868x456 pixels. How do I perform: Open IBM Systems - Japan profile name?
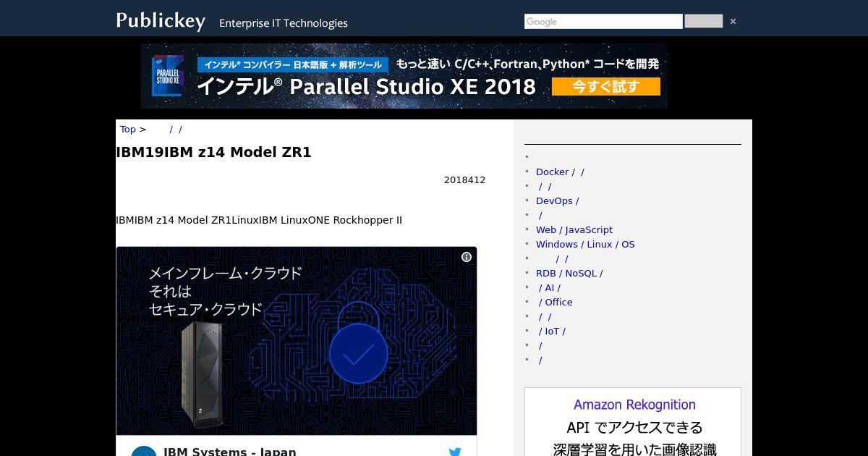[x=230, y=452]
